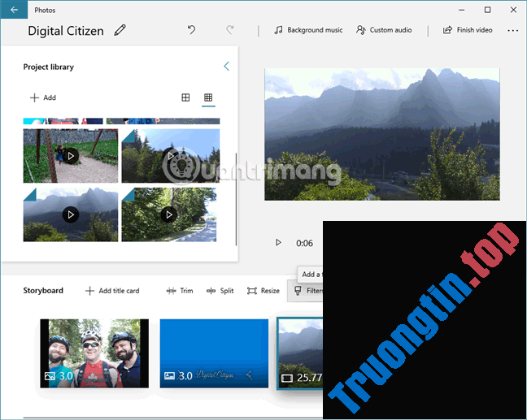
Task: Select the forest and sky video thumbnail
Action: (x=171, y=156)
